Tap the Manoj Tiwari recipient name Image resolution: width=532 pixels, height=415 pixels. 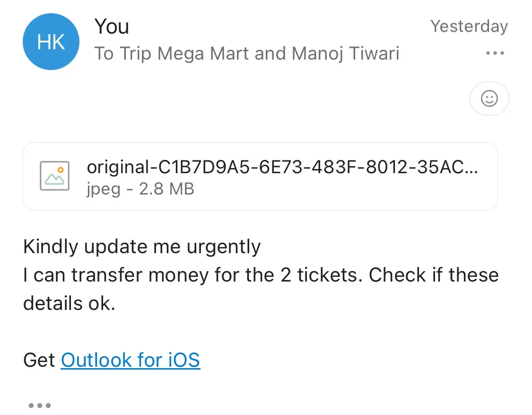pos(346,53)
